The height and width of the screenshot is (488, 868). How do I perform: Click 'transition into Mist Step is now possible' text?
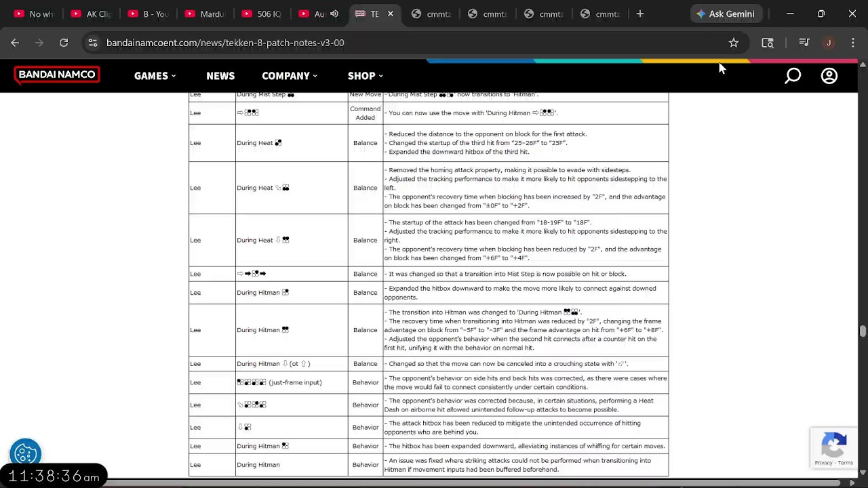click(542, 274)
